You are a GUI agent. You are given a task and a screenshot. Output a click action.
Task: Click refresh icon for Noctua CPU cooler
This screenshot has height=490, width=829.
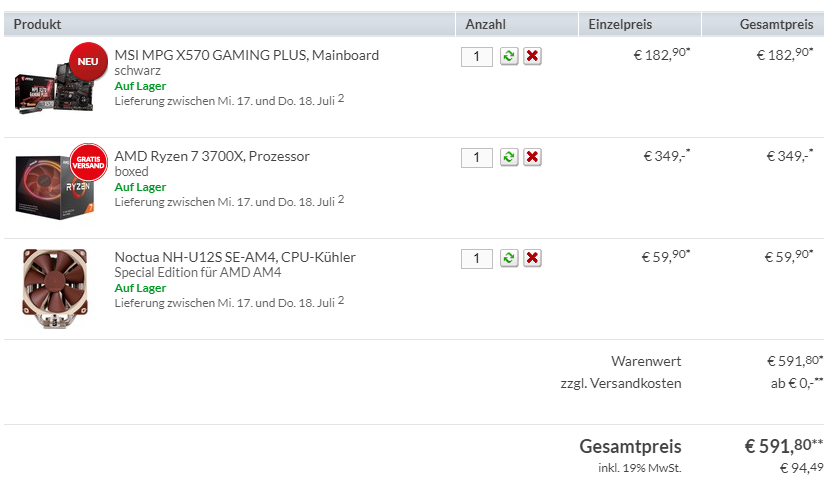(x=509, y=258)
